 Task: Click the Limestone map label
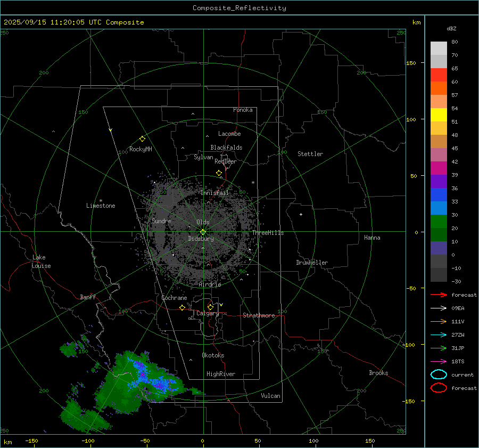tap(101, 206)
